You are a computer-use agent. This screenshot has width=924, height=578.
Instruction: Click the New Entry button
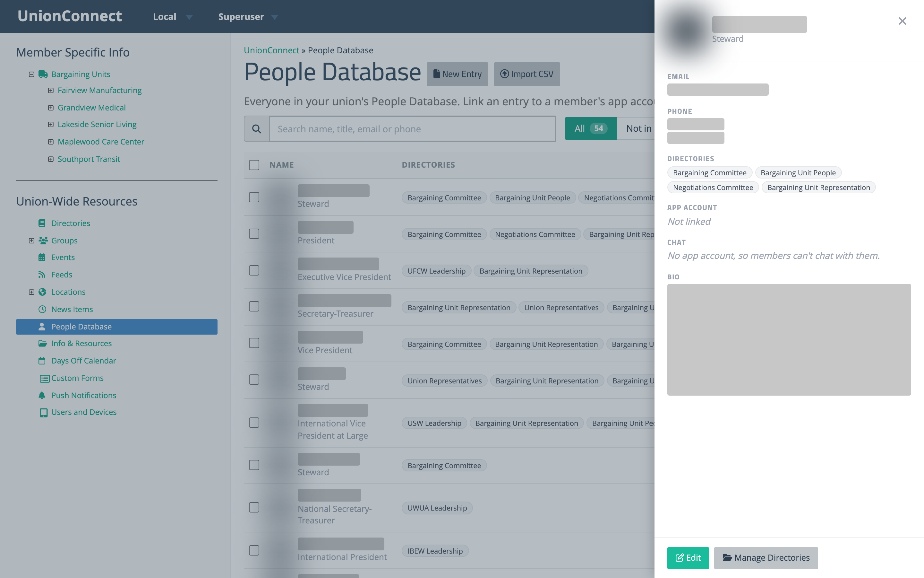[457, 74]
